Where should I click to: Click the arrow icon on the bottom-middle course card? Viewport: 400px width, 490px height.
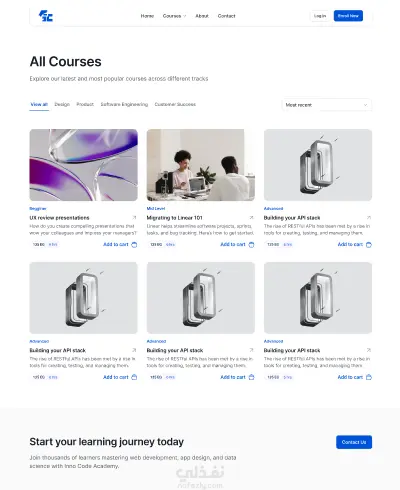(x=252, y=350)
